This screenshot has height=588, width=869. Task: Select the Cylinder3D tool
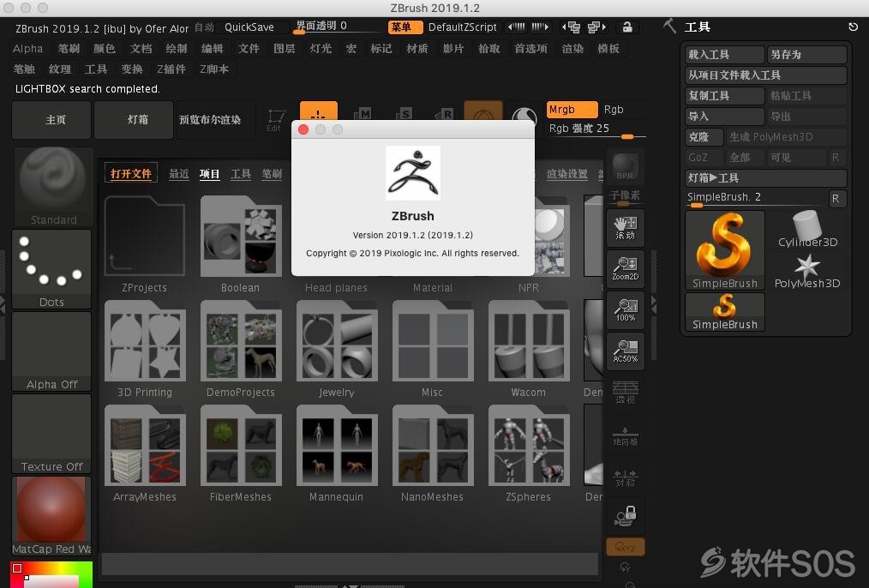coord(807,229)
